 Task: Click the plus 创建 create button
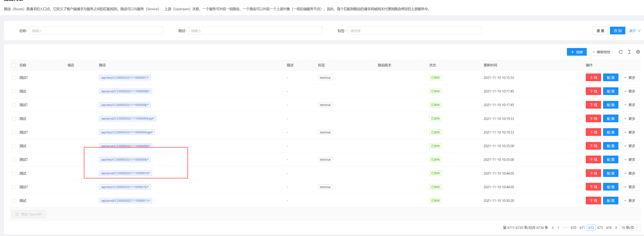coord(577,52)
